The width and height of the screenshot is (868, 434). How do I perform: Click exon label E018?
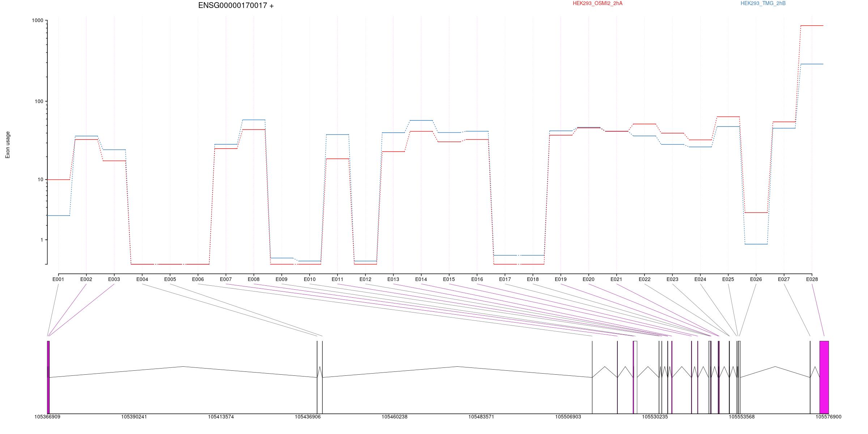point(533,279)
